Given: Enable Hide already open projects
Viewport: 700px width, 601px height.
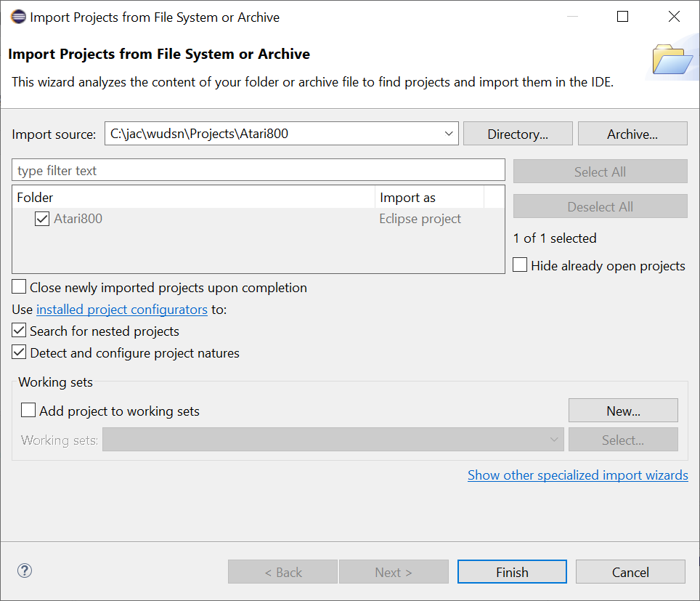Looking at the screenshot, I should coord(520,265).
